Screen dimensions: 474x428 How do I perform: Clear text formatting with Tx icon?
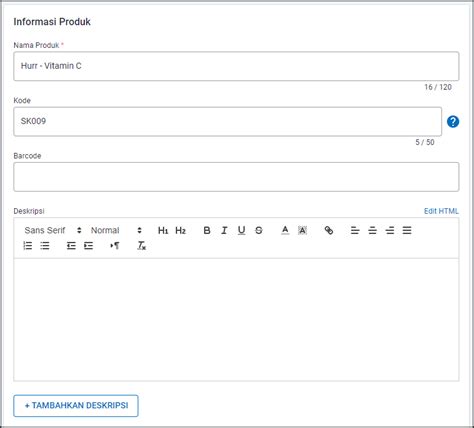pos(142,246)
